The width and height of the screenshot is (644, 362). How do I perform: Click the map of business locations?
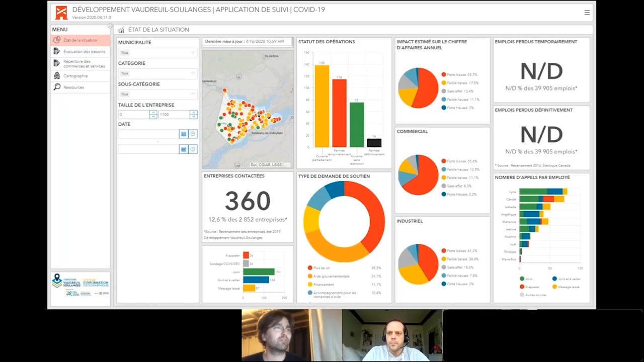point(248,109)
